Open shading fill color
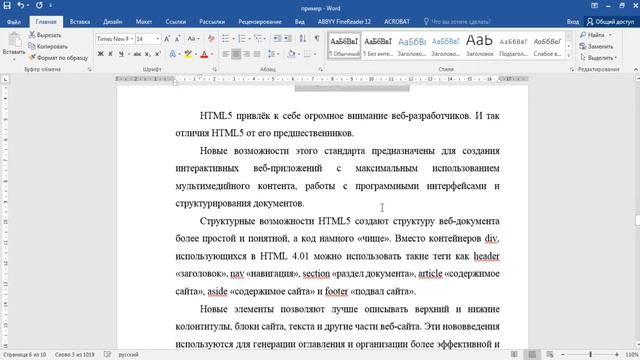640x360 pixels. (291, 54)
